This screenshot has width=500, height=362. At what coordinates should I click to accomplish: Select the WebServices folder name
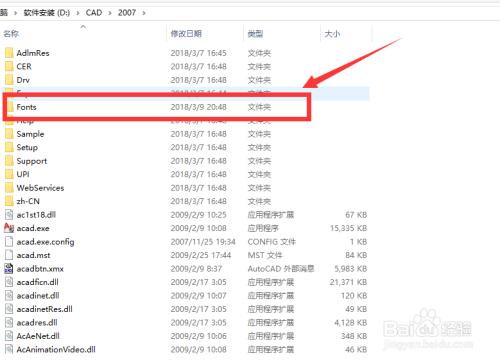[x=40, y=188]
